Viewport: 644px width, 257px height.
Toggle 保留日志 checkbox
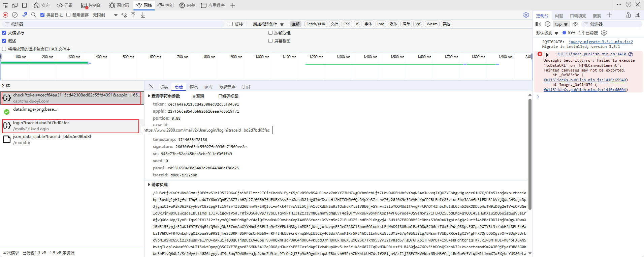[x=42, y=15]
